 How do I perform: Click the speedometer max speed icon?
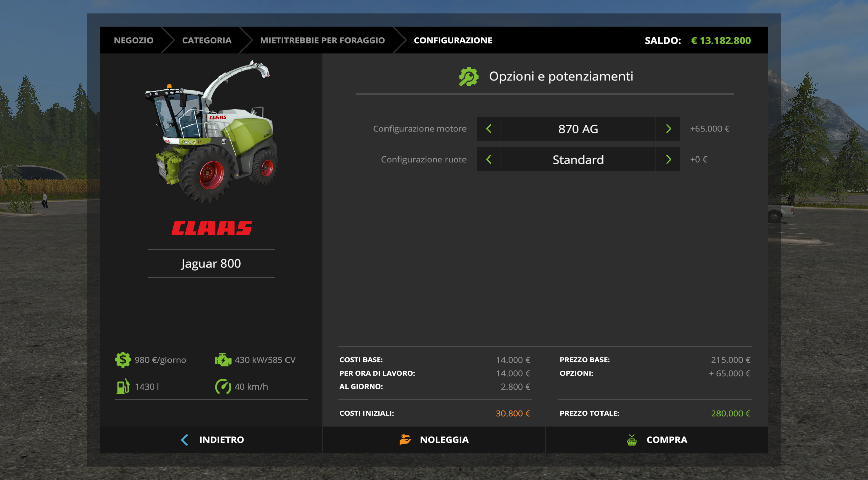pyautogui.click(x=223, y=387)
